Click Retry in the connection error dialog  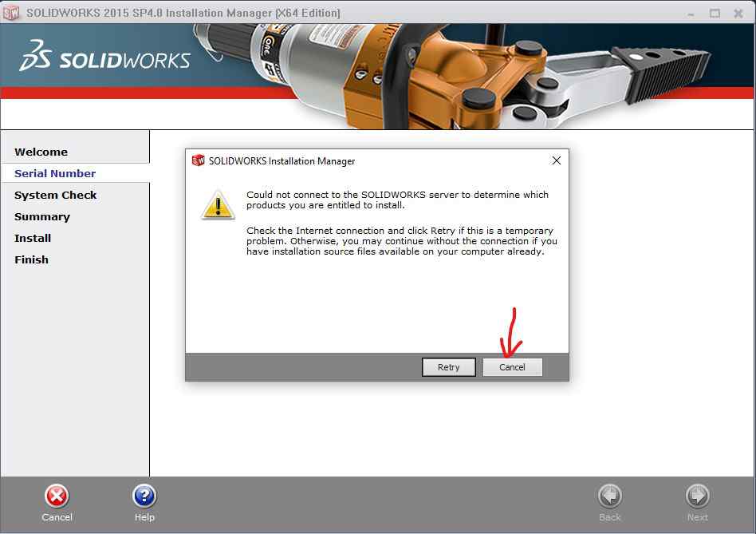448,367
